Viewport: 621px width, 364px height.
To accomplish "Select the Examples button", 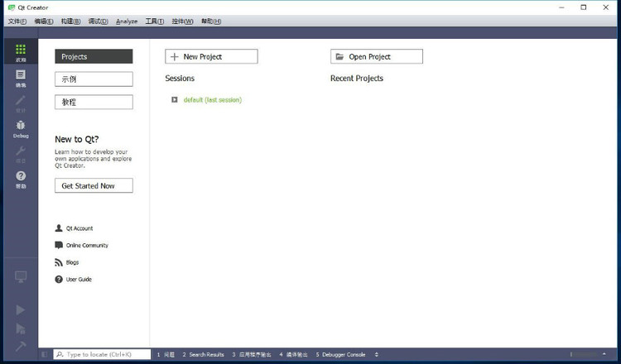I will click(x=94, y=79).
